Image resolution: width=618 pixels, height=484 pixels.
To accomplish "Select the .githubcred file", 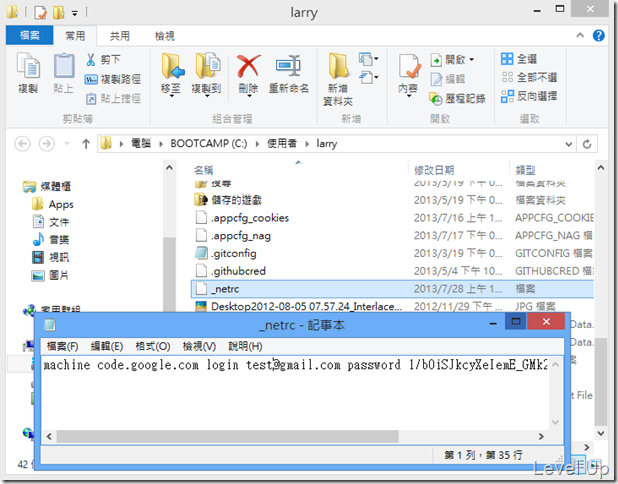I will 393,271.
